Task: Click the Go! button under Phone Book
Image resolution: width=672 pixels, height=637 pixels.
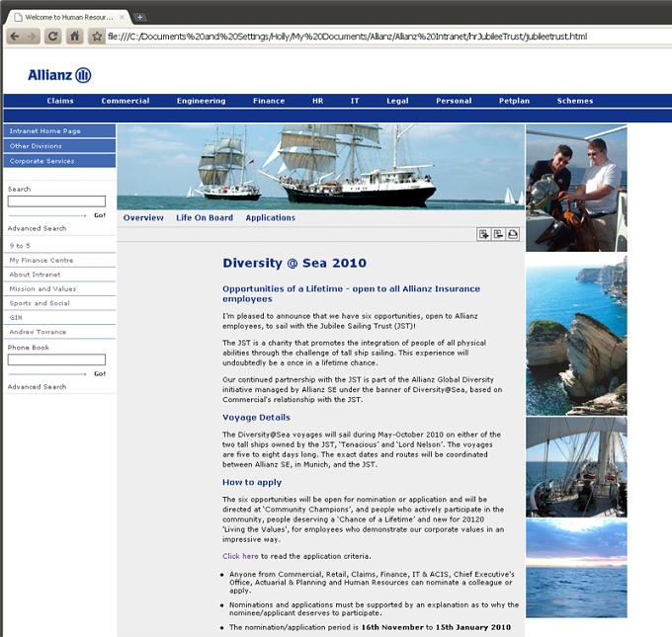Action: 100,373
